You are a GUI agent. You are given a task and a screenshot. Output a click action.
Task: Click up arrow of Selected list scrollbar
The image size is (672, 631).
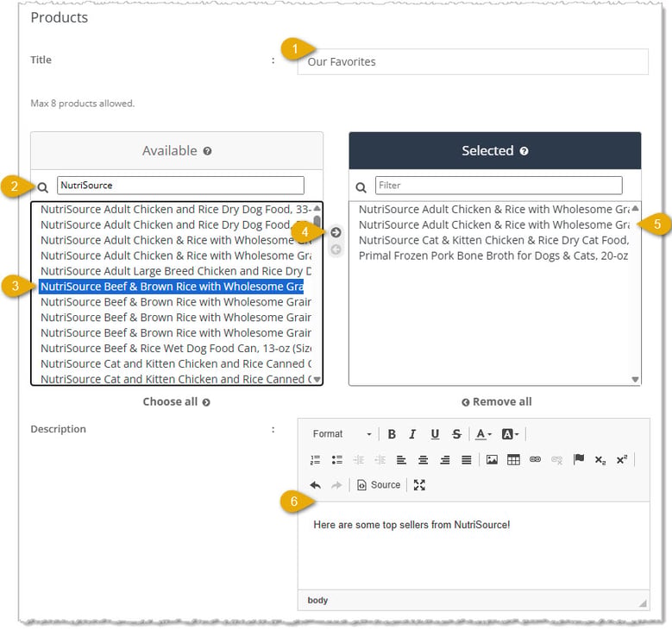click(635, 208)
